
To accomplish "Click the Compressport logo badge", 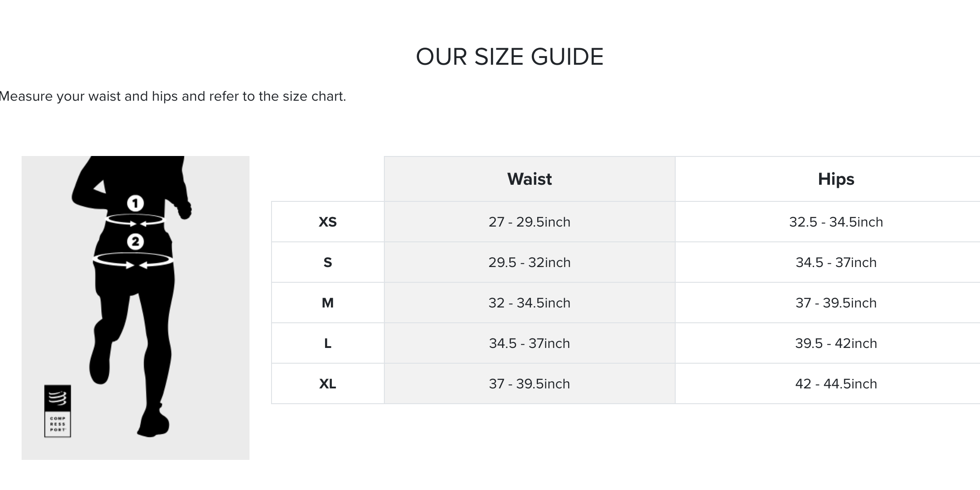I will coord(58,411).
